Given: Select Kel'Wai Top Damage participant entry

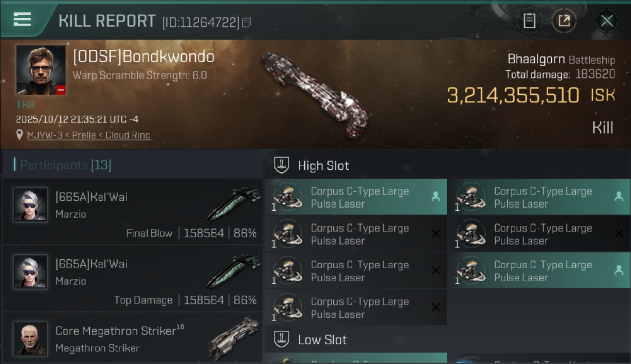Looking at the screenshot, I should pos(132,278).
